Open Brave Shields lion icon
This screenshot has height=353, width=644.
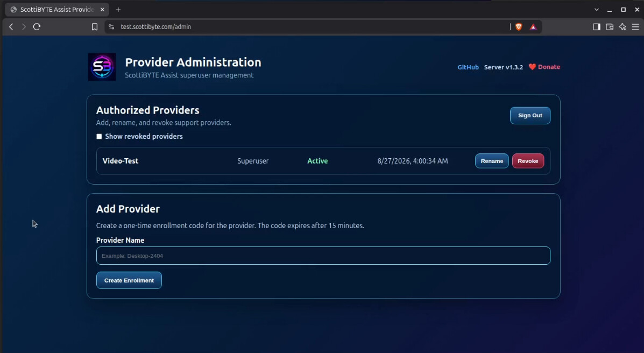519,27
